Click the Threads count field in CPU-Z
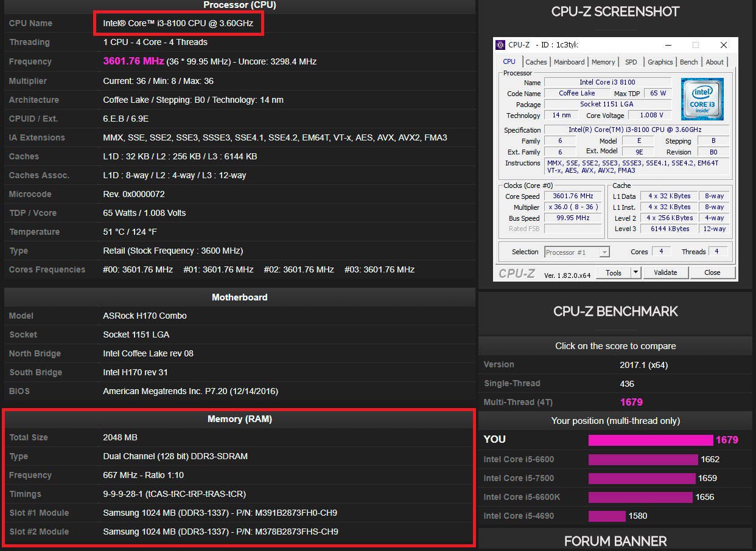Screen dimensions: 756x551 (717, 251)
